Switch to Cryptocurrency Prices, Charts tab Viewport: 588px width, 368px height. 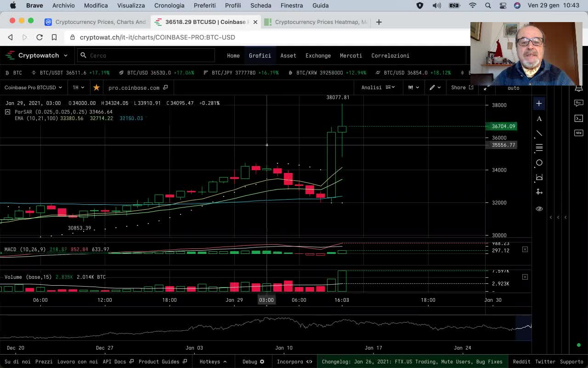[x=96, y=22]
